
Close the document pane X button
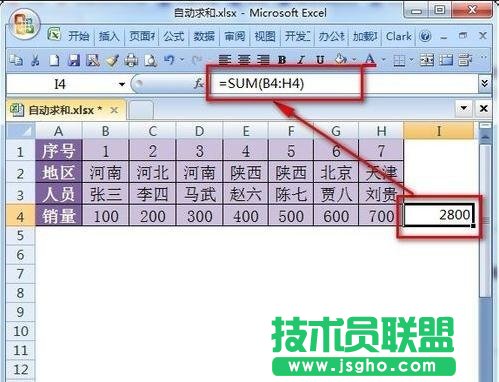coord(484,108)
